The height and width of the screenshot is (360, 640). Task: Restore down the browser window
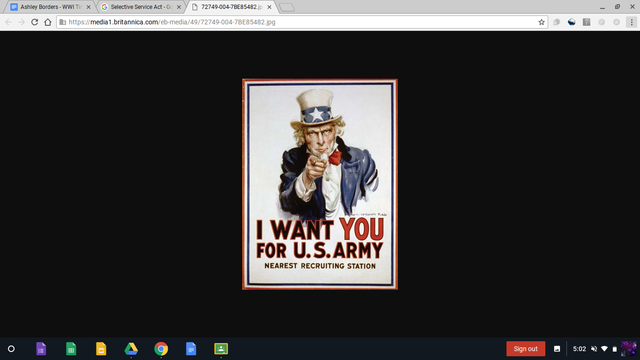[617, 7]
